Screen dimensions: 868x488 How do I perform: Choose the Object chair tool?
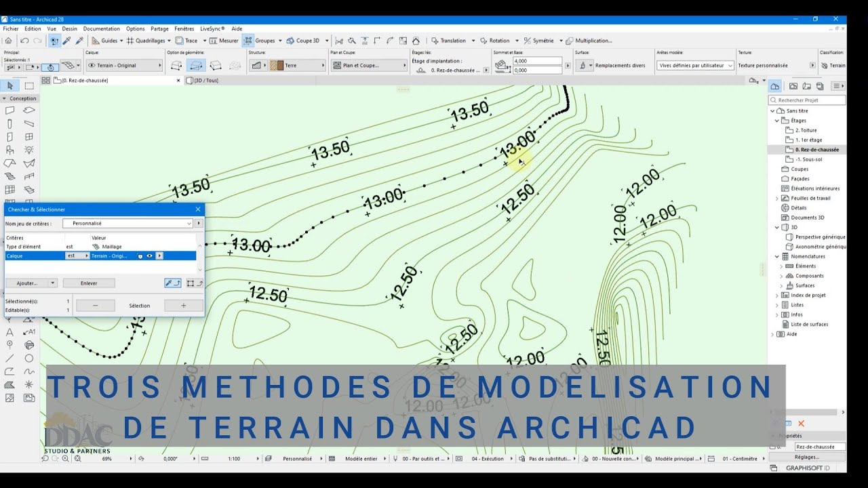coord(10,150)
